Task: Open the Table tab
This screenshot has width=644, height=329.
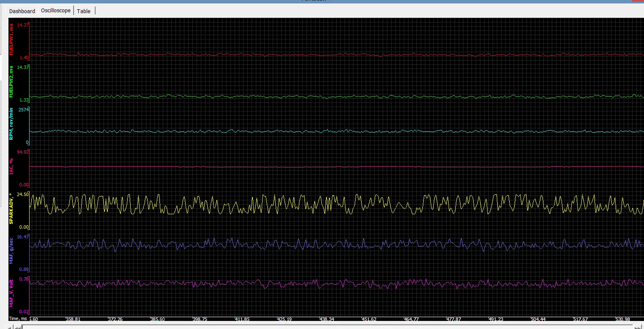Action: (84, 11)
